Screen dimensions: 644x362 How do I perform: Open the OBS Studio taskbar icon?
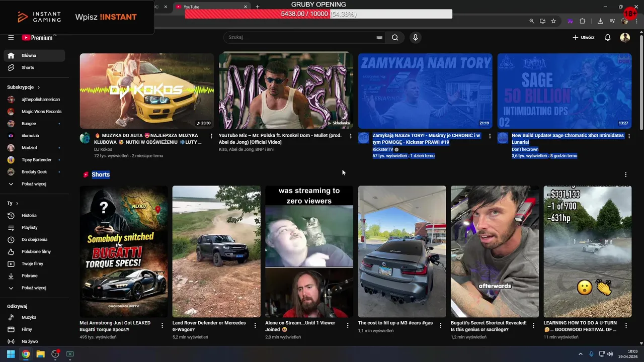tap(55, 354)
